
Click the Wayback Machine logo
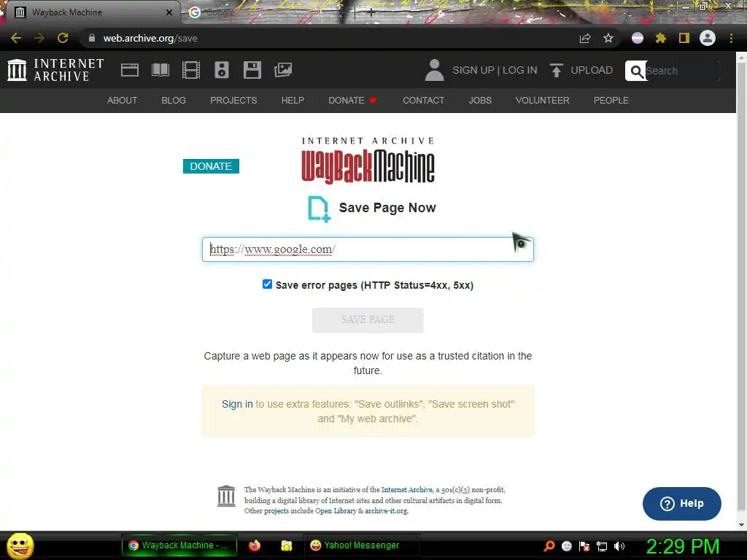(x=368, y=160)
